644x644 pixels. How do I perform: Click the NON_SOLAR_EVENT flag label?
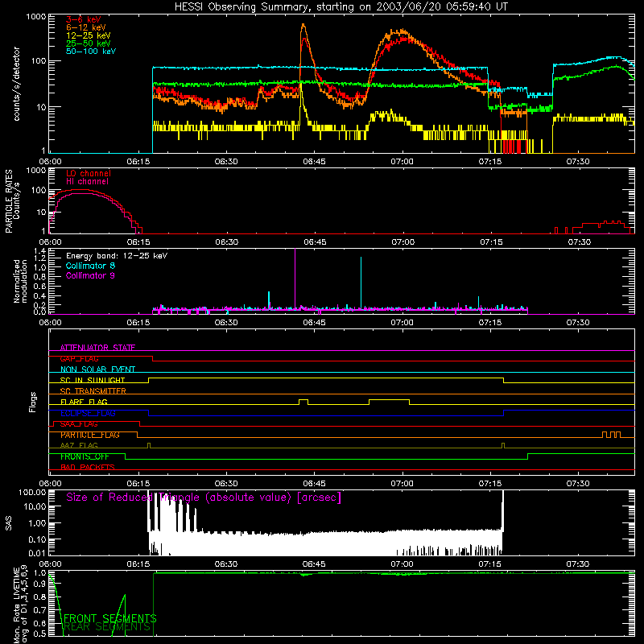tap(97, 369)
